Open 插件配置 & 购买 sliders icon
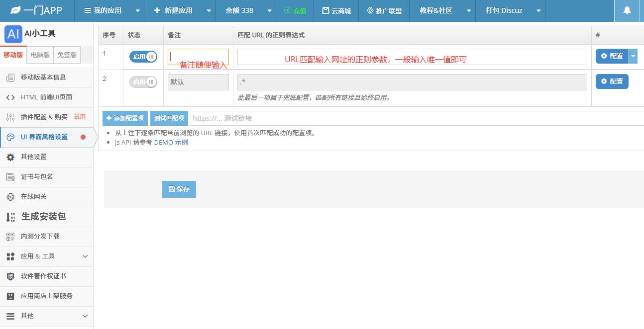Viewport: 644px width, 329px height. [x=10, y=117]
